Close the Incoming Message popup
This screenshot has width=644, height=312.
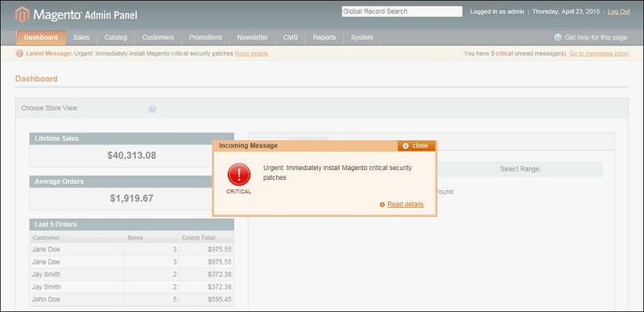click(416, 146)
